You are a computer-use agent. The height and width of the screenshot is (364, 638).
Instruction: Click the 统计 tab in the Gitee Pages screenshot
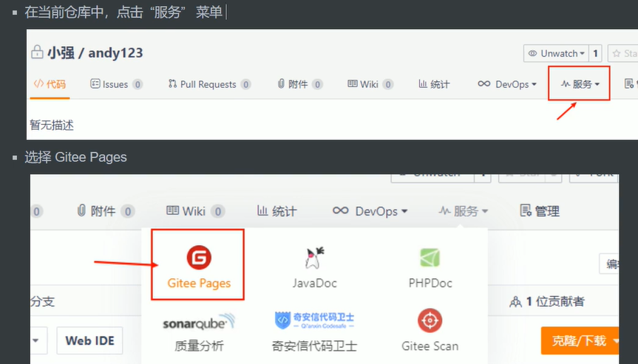[276, 211]
